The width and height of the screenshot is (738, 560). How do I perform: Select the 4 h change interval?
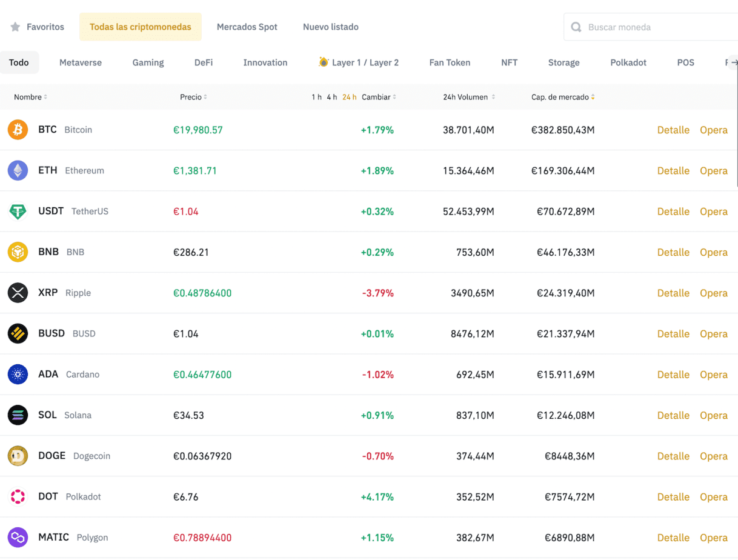pos(331,97)
